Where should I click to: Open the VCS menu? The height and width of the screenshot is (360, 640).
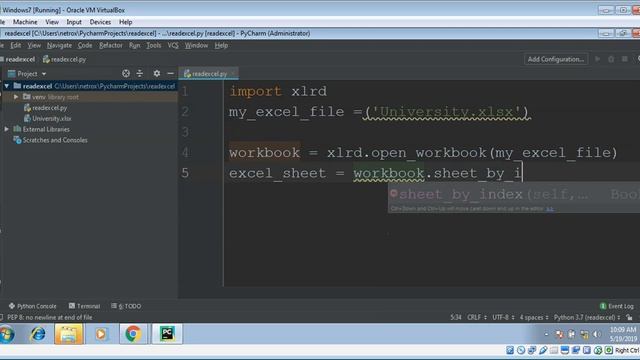tap(173, 45)
